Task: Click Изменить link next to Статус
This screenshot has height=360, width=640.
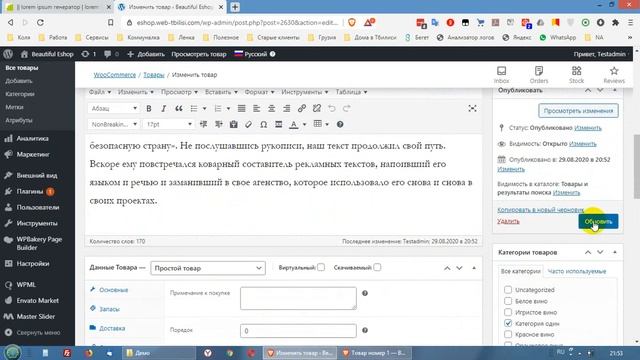Action: (587, 128)
